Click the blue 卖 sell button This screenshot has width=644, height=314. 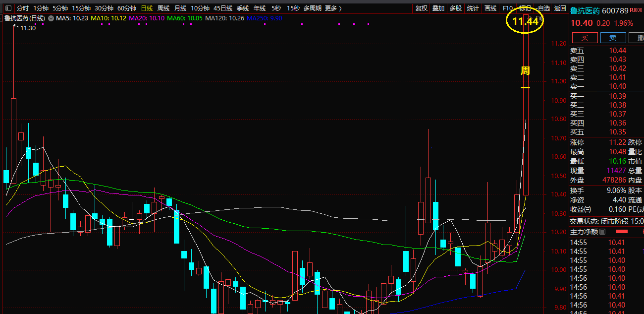pos(613,38)
